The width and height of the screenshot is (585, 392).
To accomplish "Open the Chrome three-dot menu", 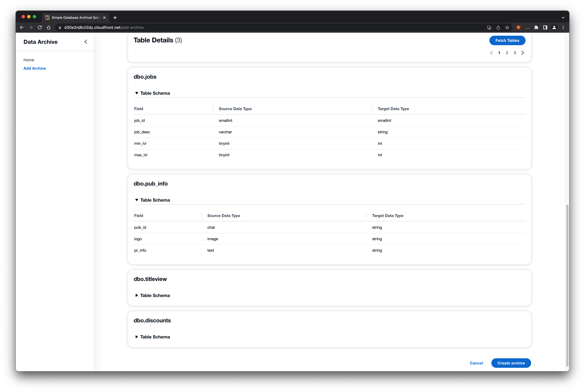I will click(x=563, y=28).
